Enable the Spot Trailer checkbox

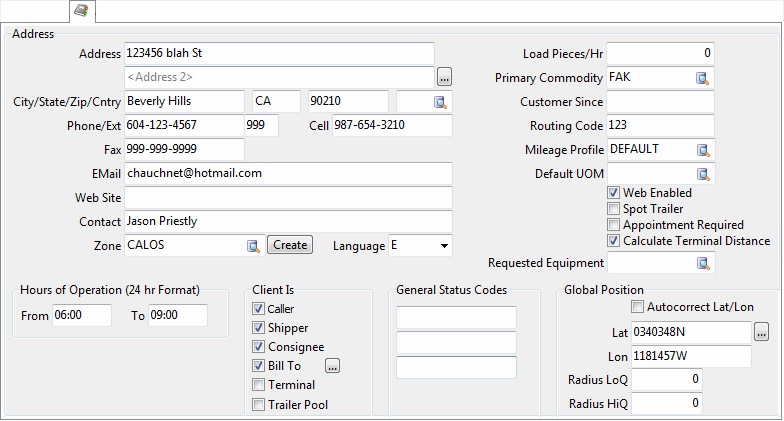(x=614, y=209)
